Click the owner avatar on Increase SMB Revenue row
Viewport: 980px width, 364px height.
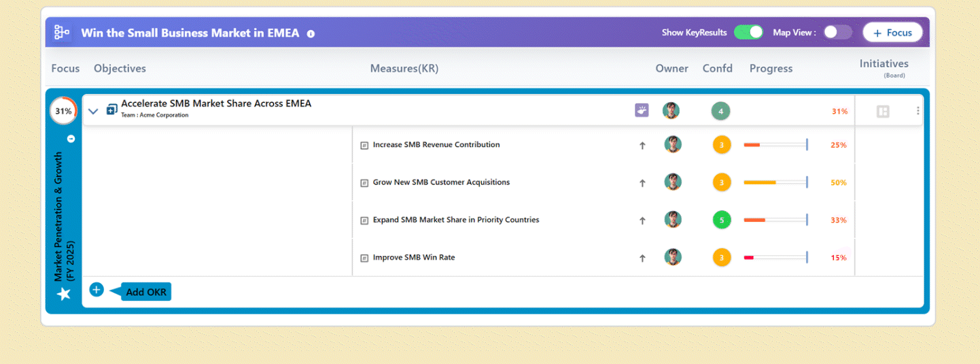point(672,144)
